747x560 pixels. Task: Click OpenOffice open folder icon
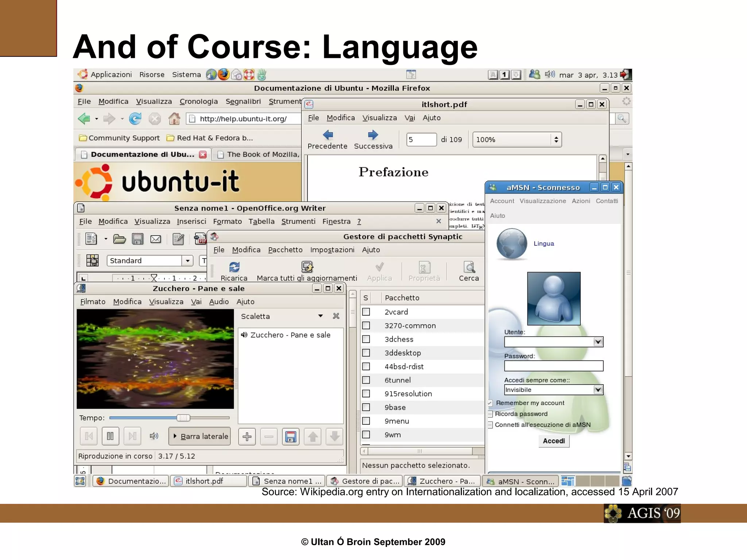click(x=119, y=240)
